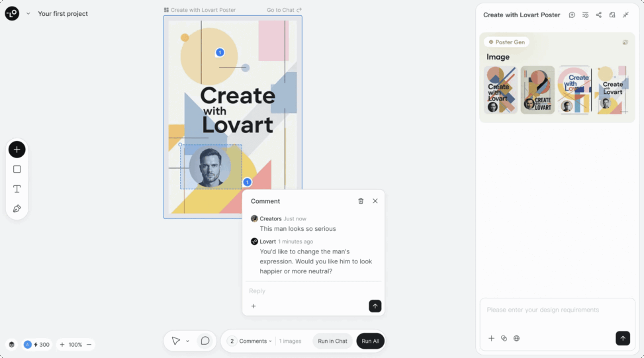
Task: Toggle the globe web search icon
Action: pos(517,338)
